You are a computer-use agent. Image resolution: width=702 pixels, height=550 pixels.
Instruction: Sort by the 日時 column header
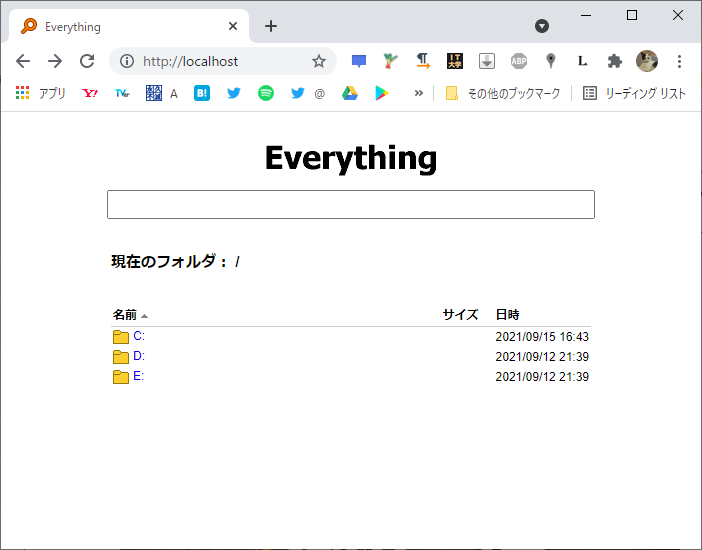coord(507,314)
